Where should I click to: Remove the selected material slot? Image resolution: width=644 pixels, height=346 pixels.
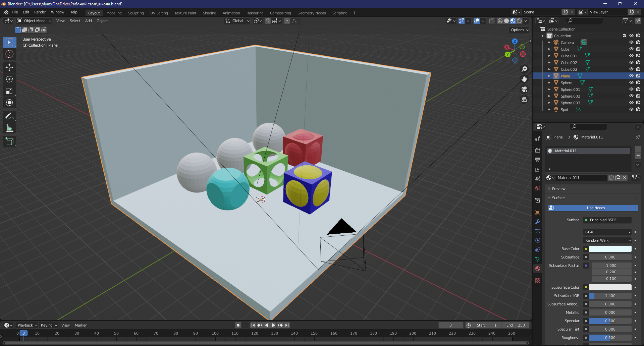click(638, 156)
